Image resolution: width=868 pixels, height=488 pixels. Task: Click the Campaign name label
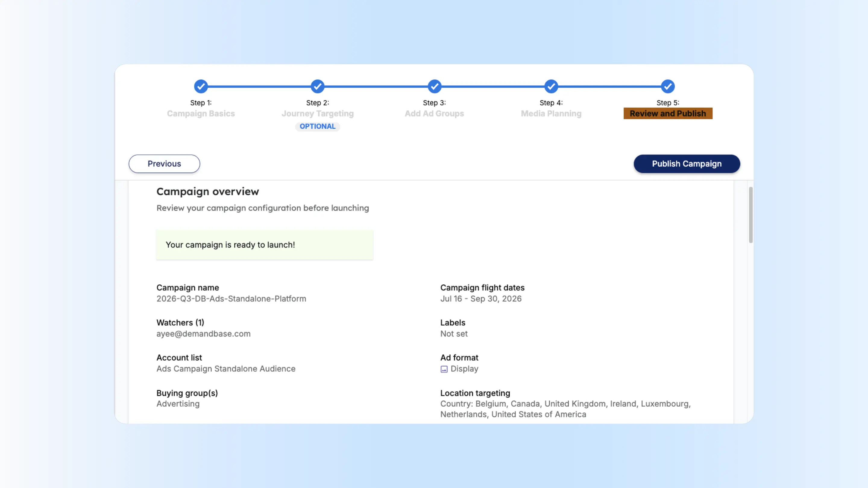[x=187, y=288]
